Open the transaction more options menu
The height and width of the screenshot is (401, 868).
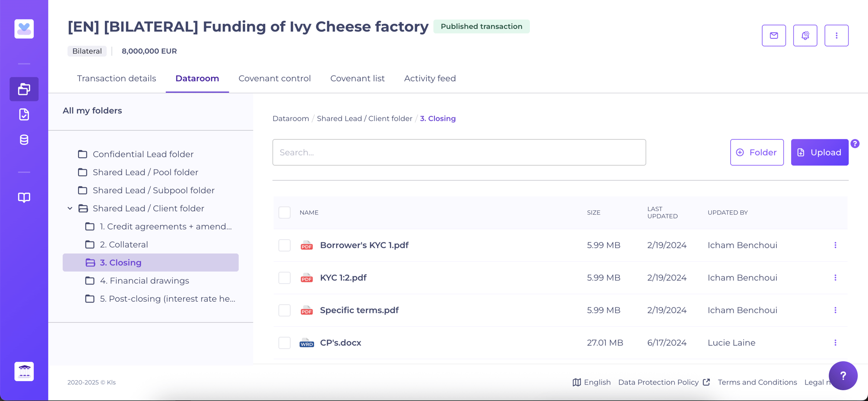click(836, 35)
